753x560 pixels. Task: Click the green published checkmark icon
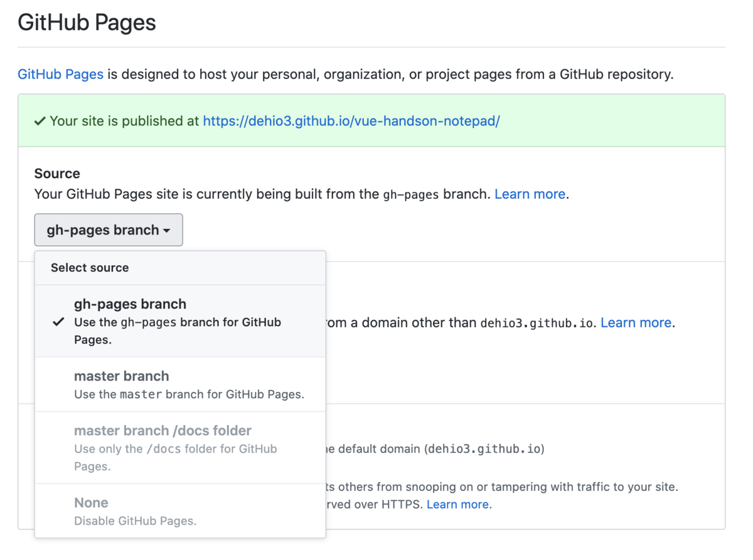[40, 121]
